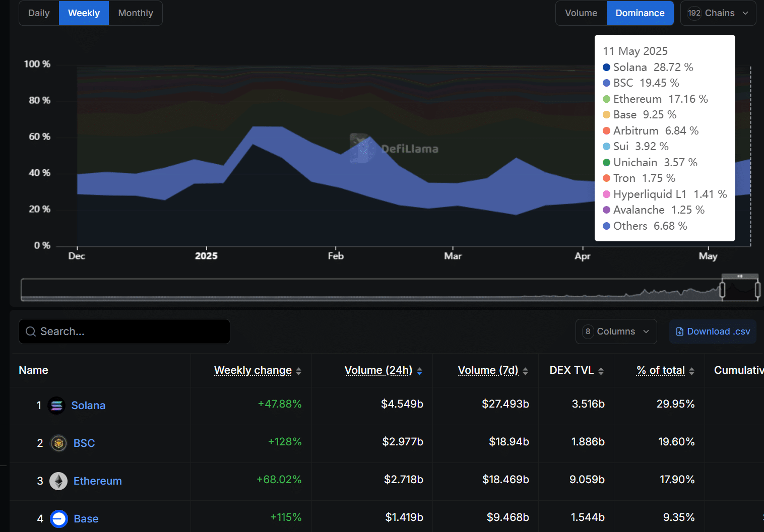Viewport: 764px width, 532px height.
Task: Click the download file icon
Action: click(x=680, y=331)
